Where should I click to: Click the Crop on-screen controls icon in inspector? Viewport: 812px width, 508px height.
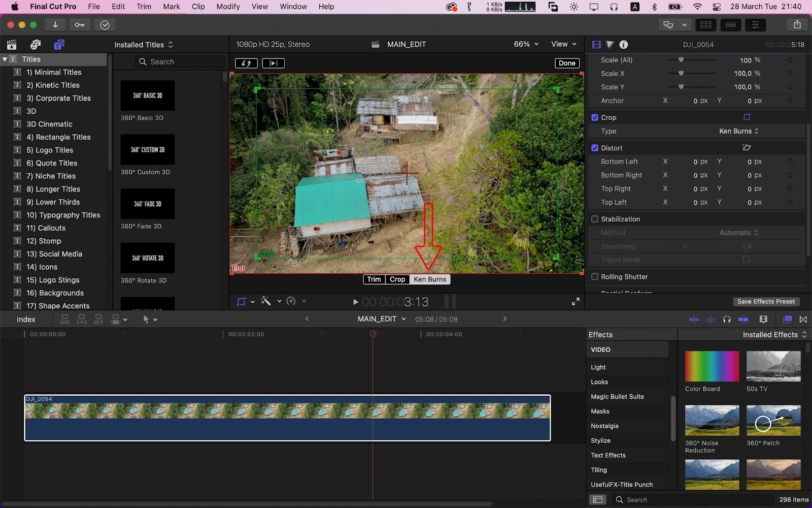coord(747,117)
